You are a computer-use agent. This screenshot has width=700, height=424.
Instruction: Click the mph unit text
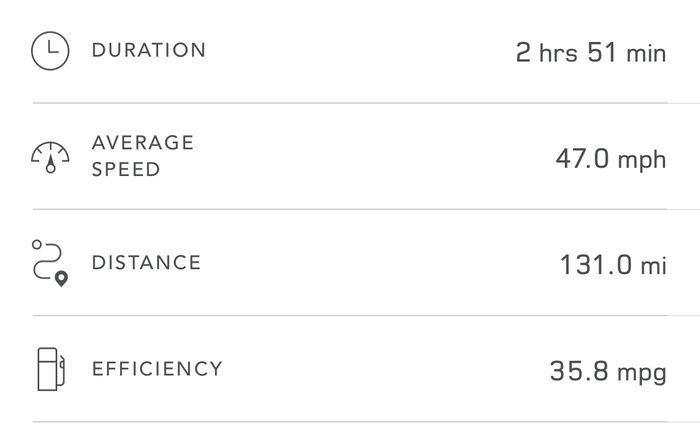(642, 161)
